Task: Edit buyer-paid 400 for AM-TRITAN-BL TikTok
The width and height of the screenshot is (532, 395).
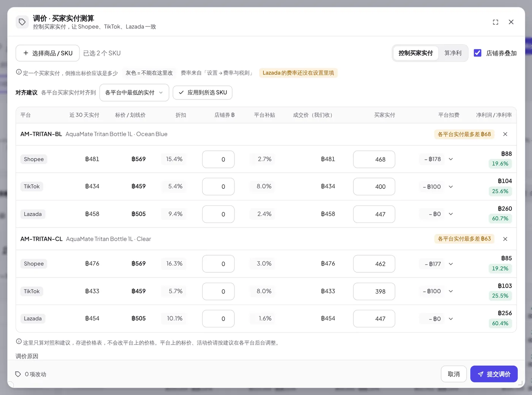Action: [x=374, y=186]
